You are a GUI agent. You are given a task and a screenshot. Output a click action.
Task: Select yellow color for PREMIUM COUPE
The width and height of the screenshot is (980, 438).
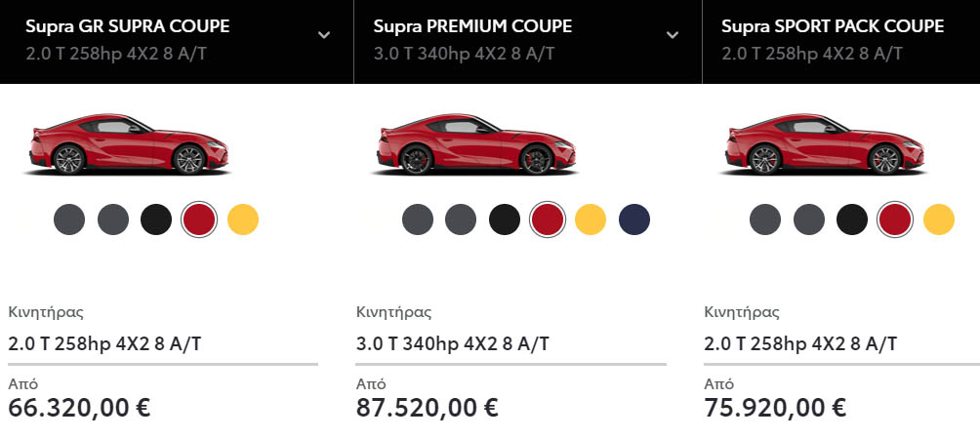tap(591, 219)
